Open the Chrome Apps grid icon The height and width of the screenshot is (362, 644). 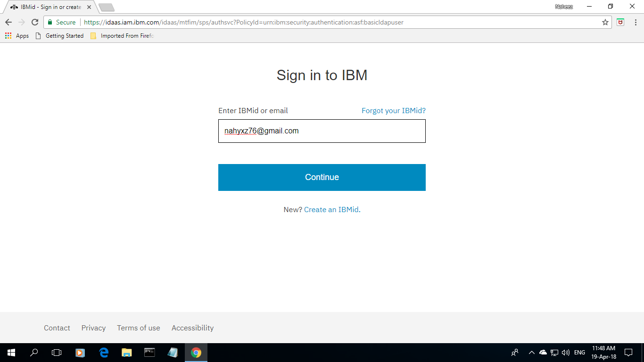coord(8,35)
